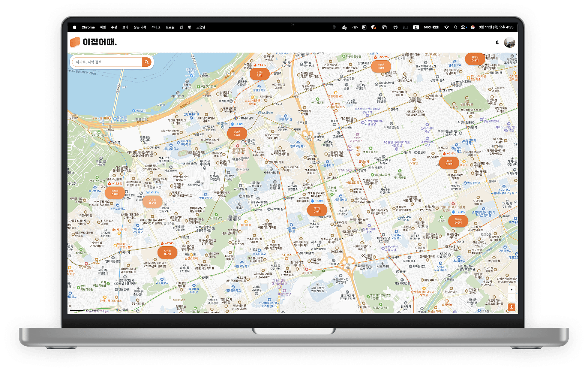This screenshot has width=588, height=371.
Task: Focus the 아파트, 지역 검색 search field
Action: pyautogui.click(x=106, y=62)
